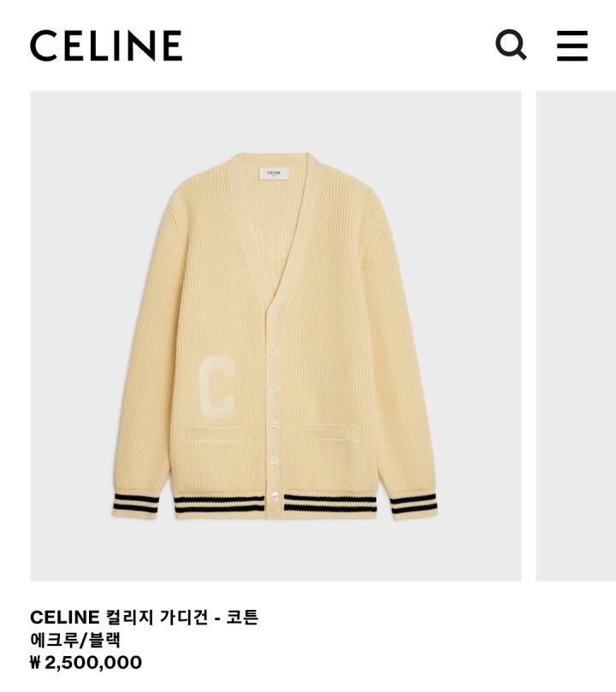The width and height of the screenshot is (616, 692).
Task: Click the right sleeve striped cuff
Action: (414, 506)
